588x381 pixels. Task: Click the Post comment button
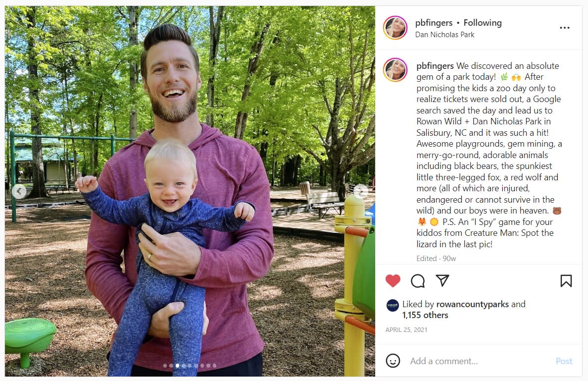(564, 361)
